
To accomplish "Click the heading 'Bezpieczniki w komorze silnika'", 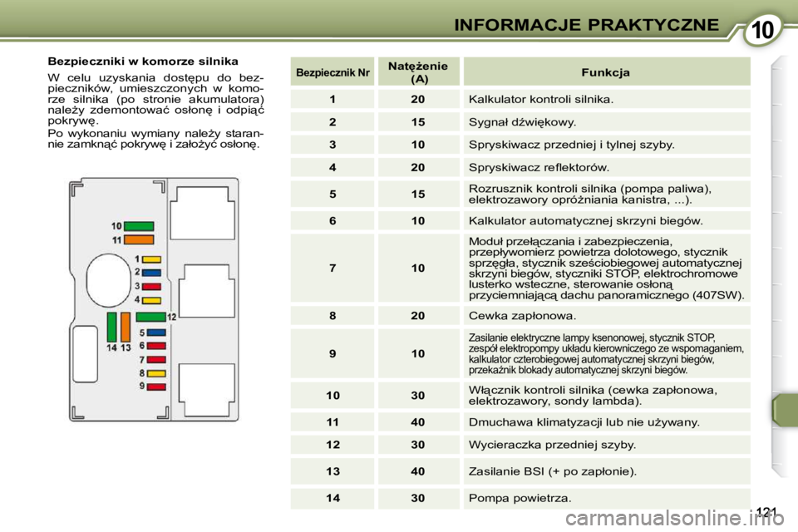I will pyautogui.click(x=143, y=62).
